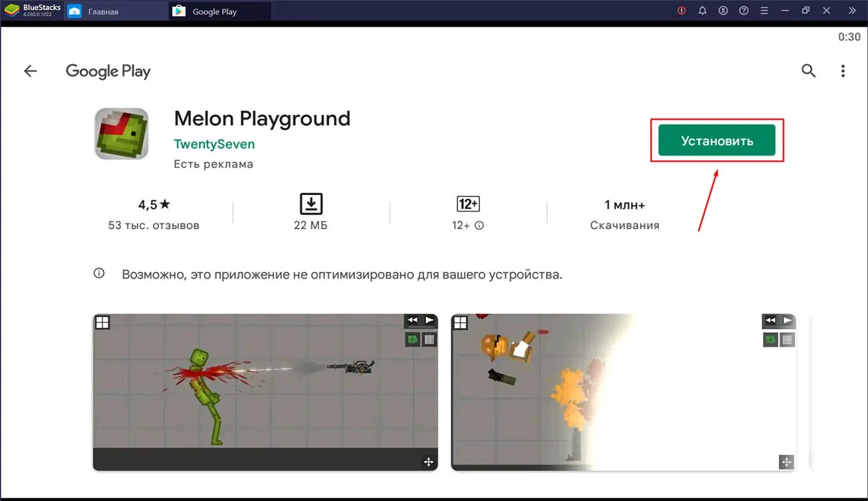Image resolution: width=868 pixels, height=501 pixels.
Task: Expand the BlueStacks sidebar with double-arrow chevron
Action: point(851,10)
